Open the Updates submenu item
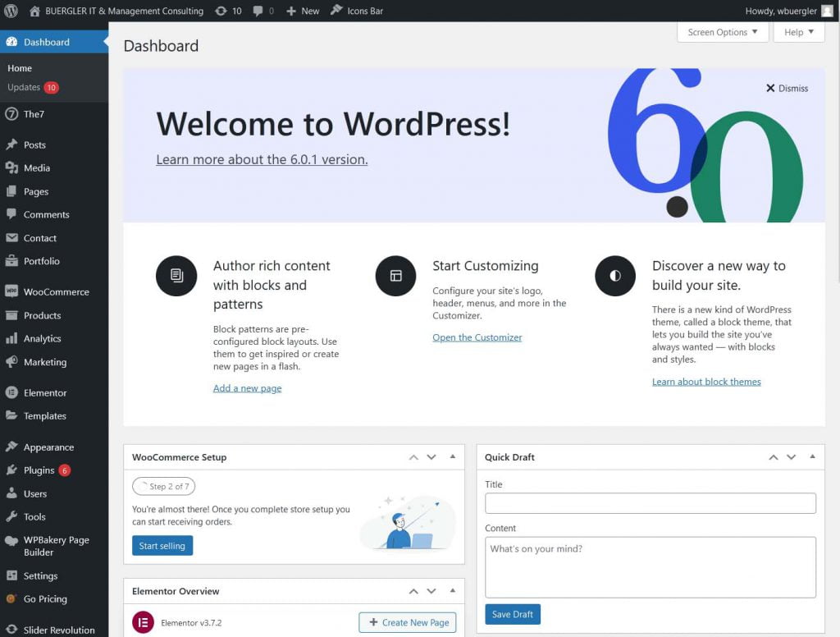This screenshot has height=637, width=840. (x=24, y=87)
